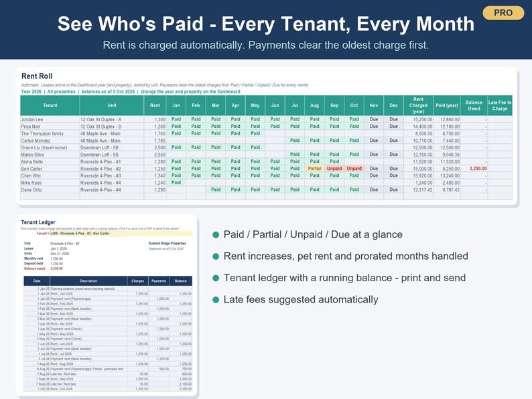Click the 'Riverside 4-Plex - #3' unit cell
The height and width of the screenshot is (399, 532).
pos(112,175)
